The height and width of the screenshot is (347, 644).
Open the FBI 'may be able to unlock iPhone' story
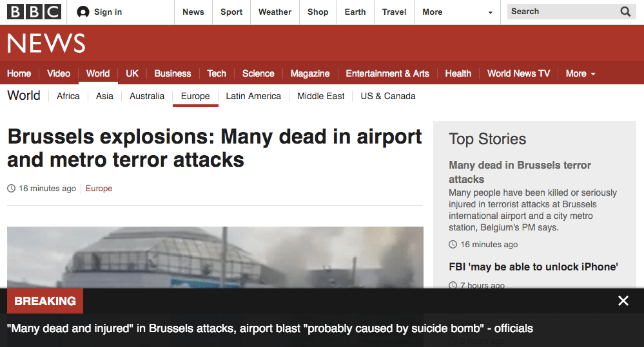[x=533, y=267]
